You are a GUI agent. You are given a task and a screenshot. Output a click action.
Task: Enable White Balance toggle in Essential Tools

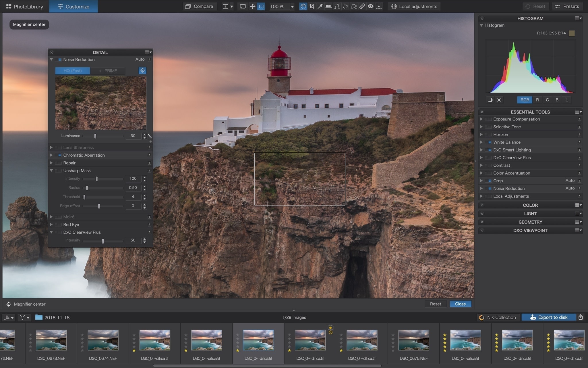point(489,142)
